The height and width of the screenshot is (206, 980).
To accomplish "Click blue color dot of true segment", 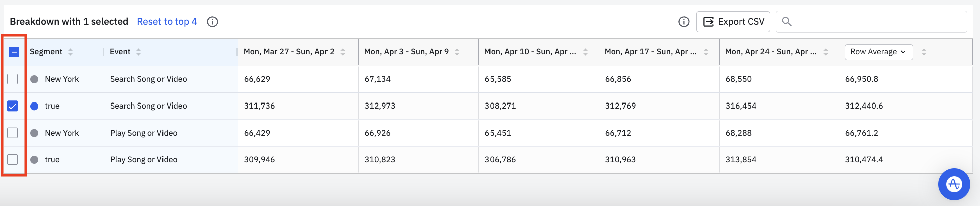I will coord(34,106).
